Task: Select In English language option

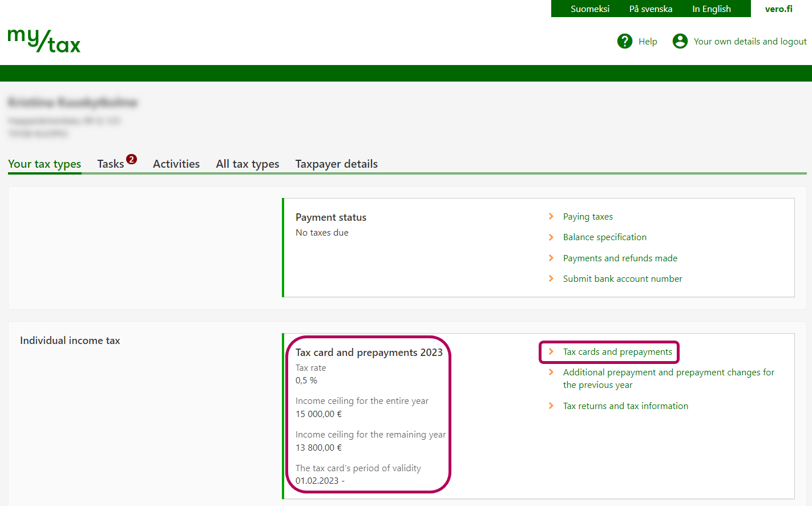Action: 711,9
